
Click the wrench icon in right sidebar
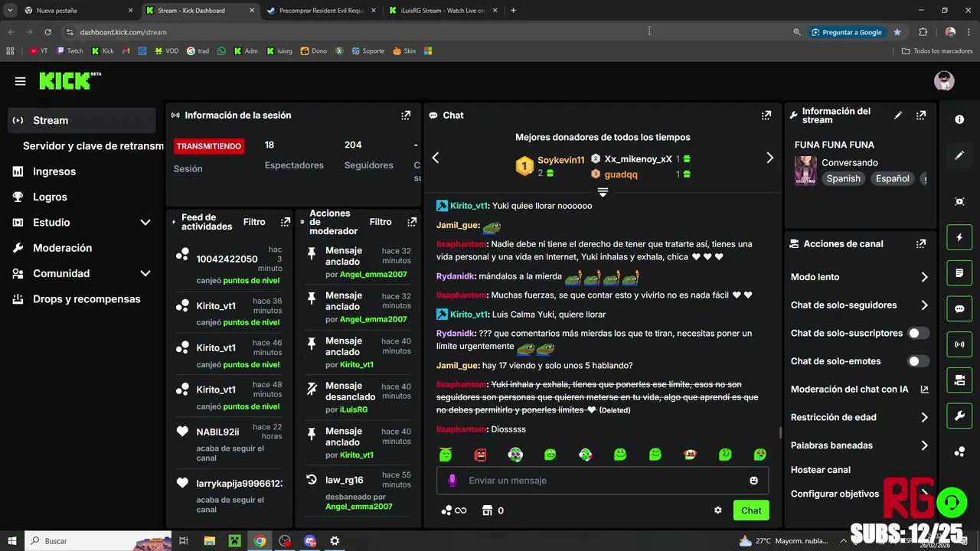point(959,416)
